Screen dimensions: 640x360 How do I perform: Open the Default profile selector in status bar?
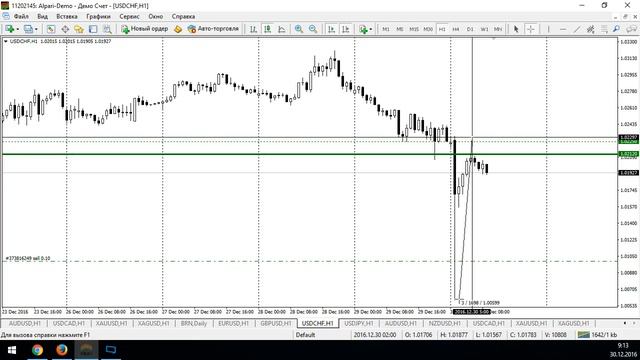click(305, 335)
